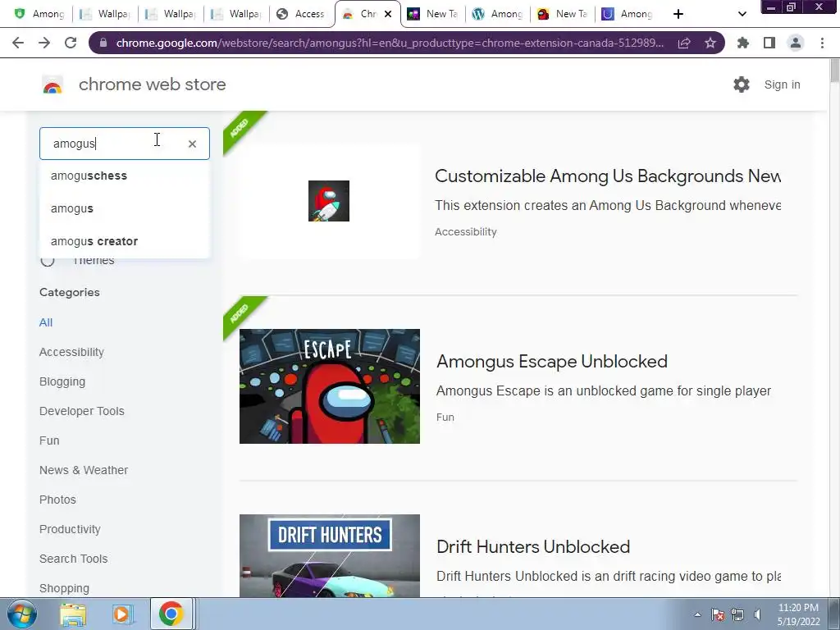Filter by Fun category
This screenshot has height=630, width=840.
(49, 441)
